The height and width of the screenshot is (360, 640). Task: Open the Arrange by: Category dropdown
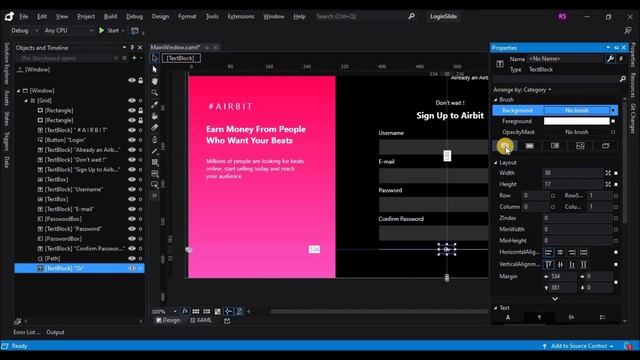click(x=522, y=90)
